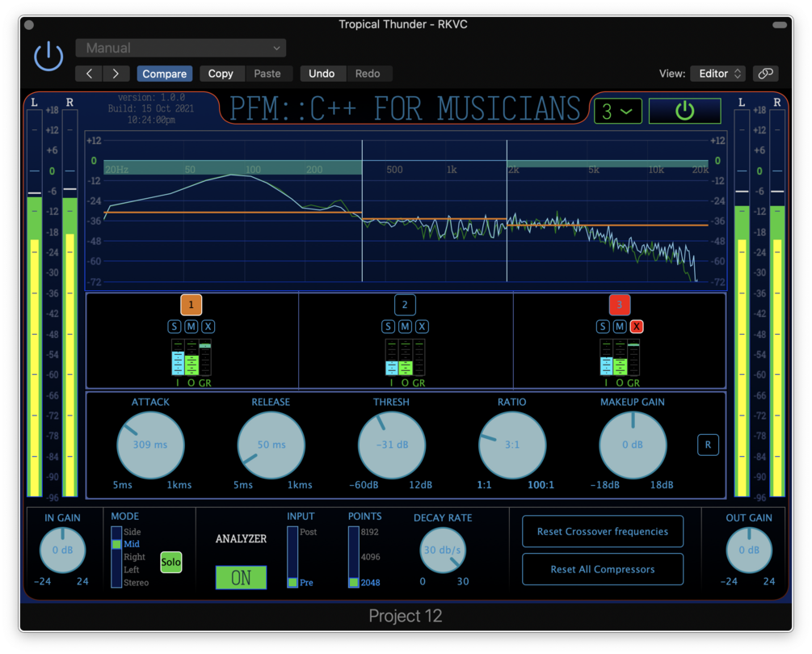Bypass band 1 with X button
Viewport: 812px width, 654px height.
(208, 327)
